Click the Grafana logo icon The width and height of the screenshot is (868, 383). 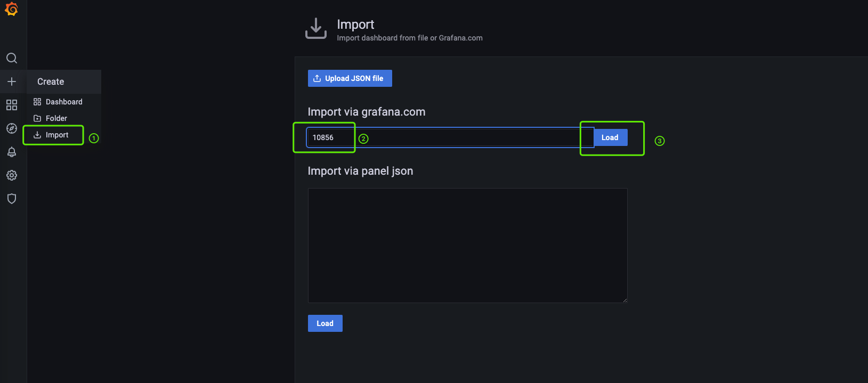(x=11, y=9)
